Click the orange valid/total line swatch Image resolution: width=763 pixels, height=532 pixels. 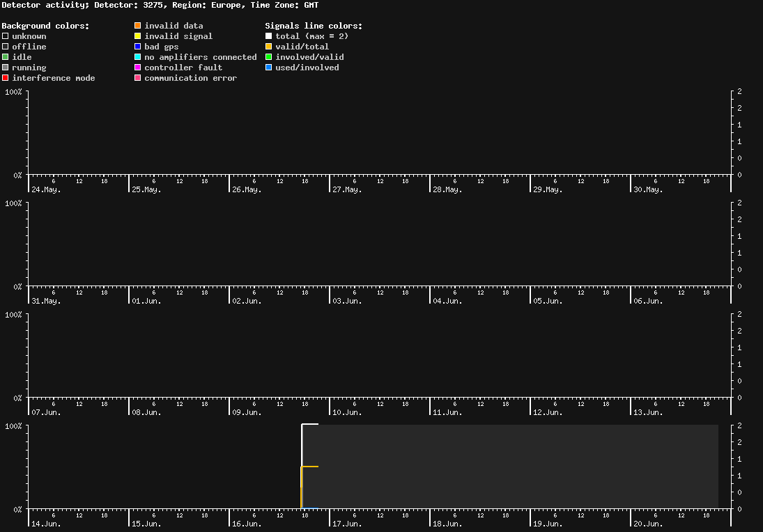[268, 47]
